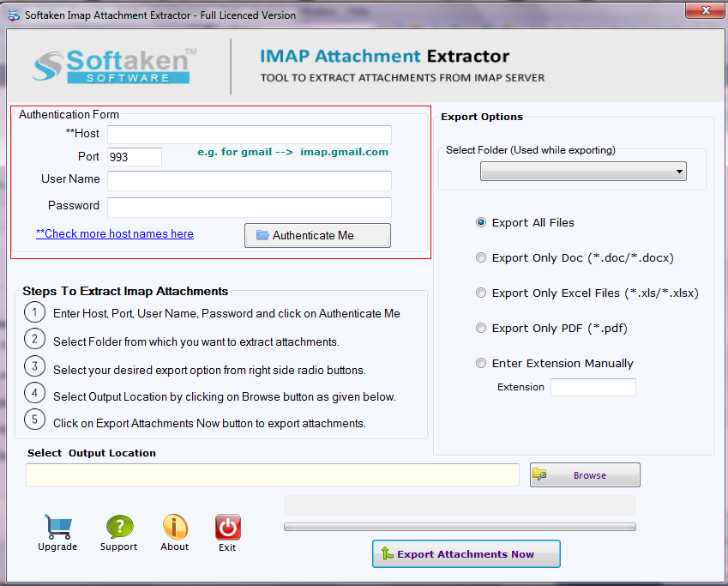This screenshot has width=728, height=586.
Task: Select Export Only Doc radio option
Action: 481,258
